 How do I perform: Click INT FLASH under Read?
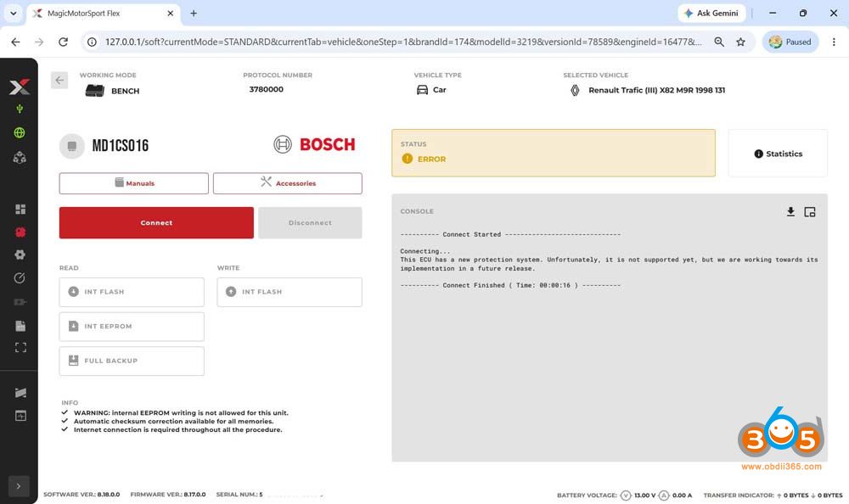coord(132,292)
